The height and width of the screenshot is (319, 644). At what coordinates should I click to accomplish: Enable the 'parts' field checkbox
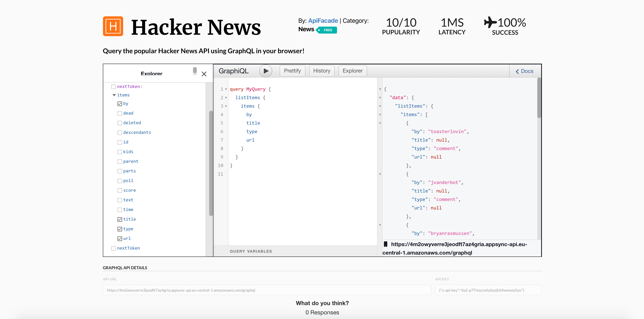[120, 171]
